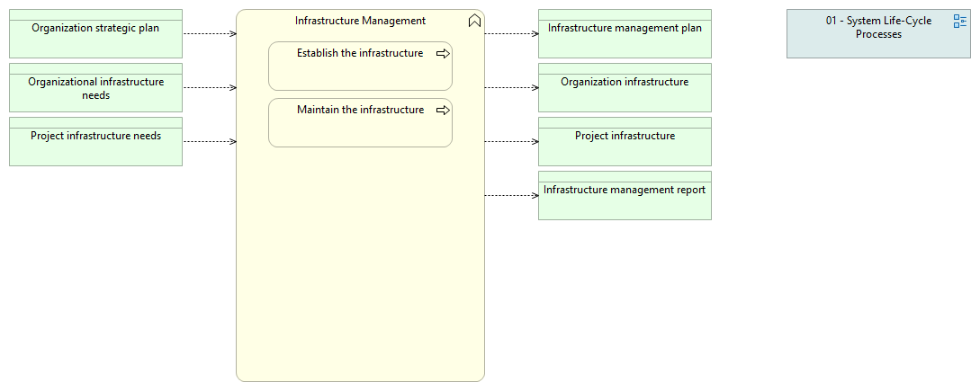The width and height of the screenshot is (980, 391).
Task: Select the arrow to Infrastructure management plan
Action: [x=511, y=34]
